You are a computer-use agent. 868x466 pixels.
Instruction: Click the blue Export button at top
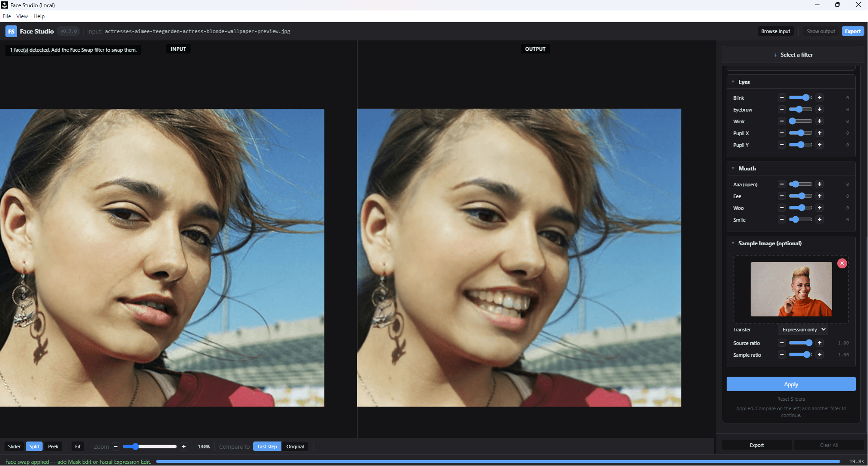(853, 31)
